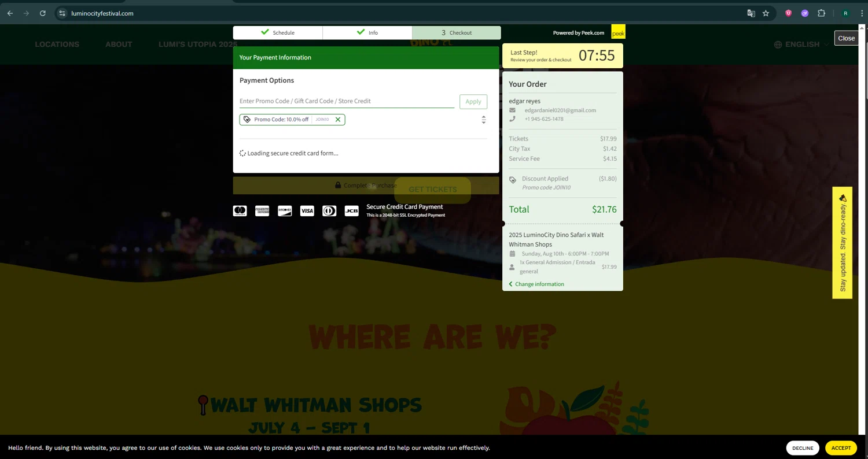Click the Change information link

[x=536, y=284]
